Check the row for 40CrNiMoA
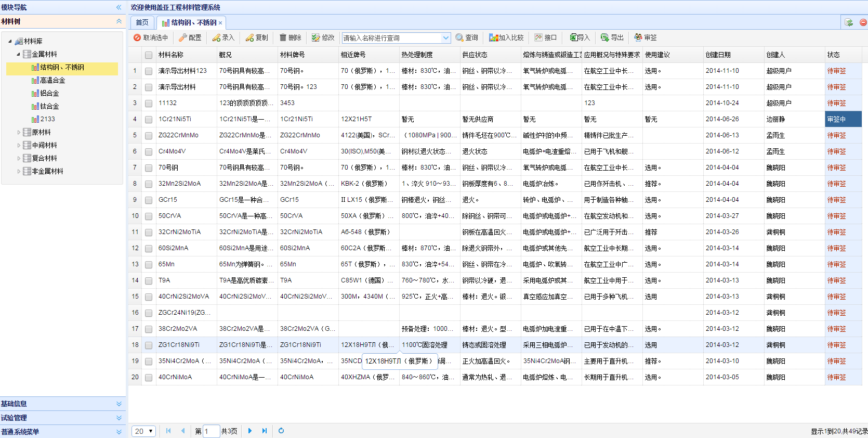The height and width of the screenshot is (438, 868). (x=149, y=378)
